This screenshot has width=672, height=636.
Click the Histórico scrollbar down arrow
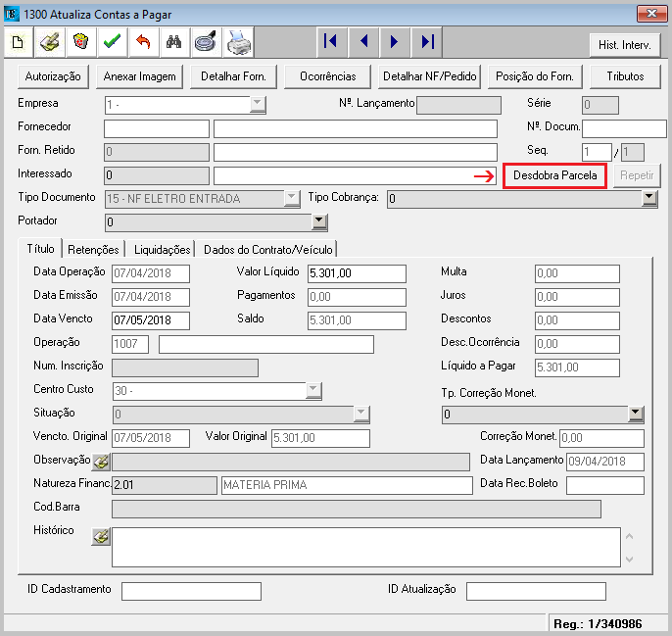point(630,560)
